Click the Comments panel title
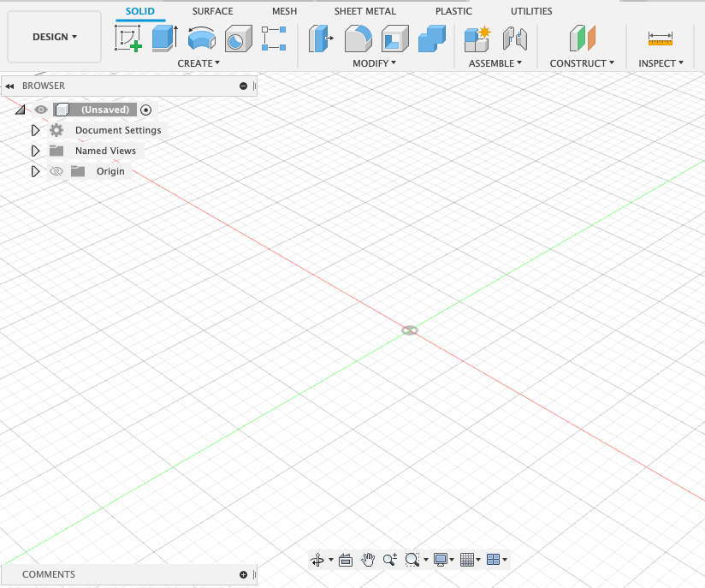The height and width of the screenshot is (588, 705). click(49, 574)
